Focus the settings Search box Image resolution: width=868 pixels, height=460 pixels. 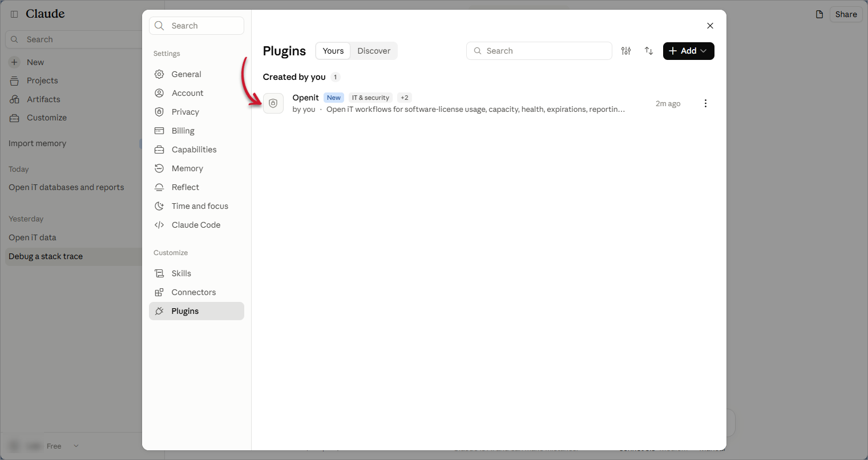[x=196, y=26]
